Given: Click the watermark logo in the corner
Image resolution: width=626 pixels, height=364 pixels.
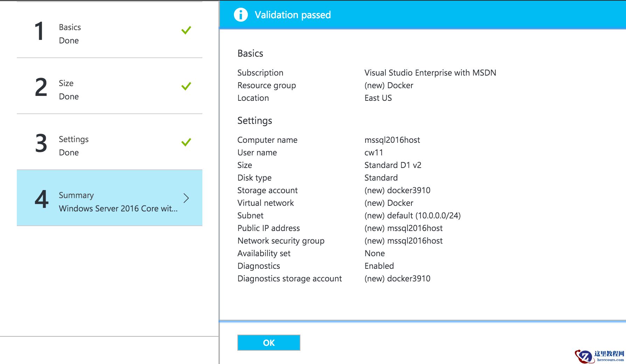Looking at the screenshot, I should coord(599,356).
